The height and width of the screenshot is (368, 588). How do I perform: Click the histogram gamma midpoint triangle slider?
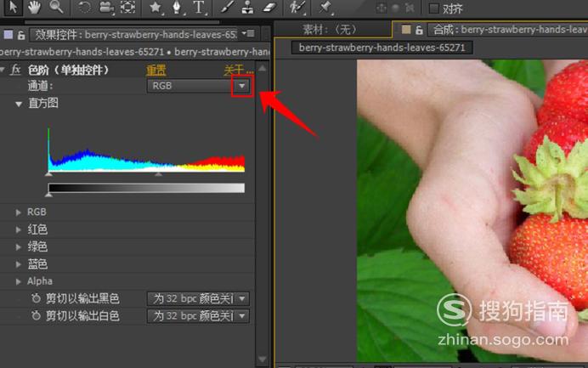[159, 174]
